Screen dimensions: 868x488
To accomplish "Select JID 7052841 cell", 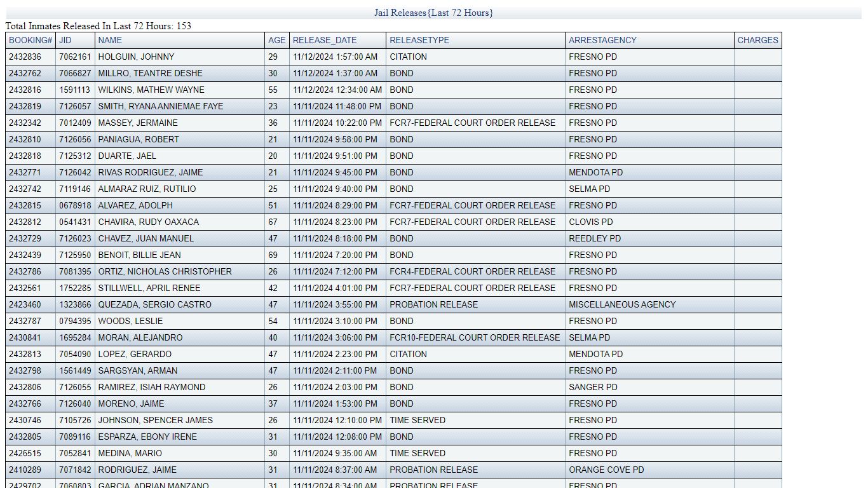I will click(x=75, y=453).
